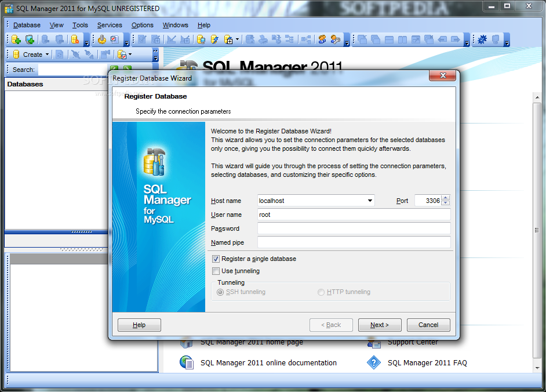The height and width of the screenshot is (392, 546).
Task: Click the first green search arrow icon
Action: point(114,68)
